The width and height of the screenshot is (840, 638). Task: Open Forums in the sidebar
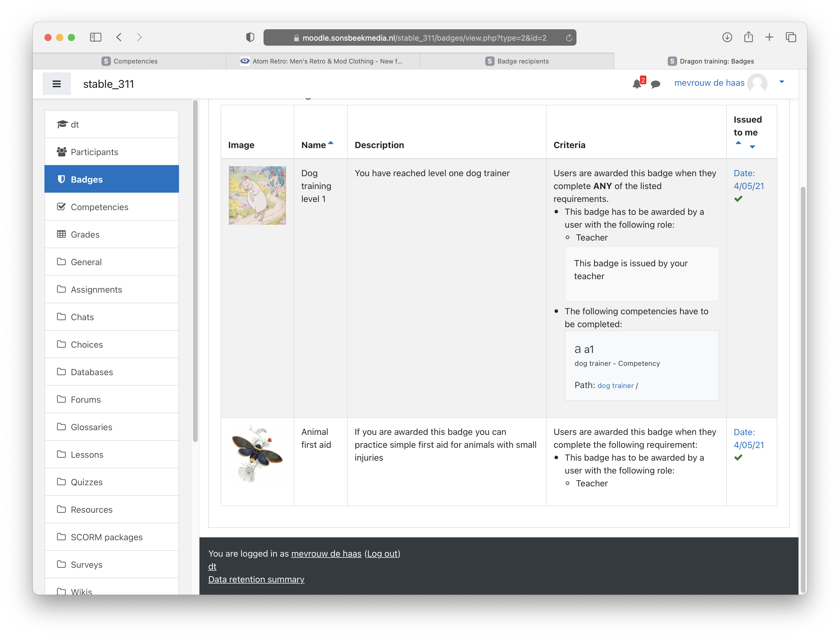pyautogui.click(x=112, y=400)
